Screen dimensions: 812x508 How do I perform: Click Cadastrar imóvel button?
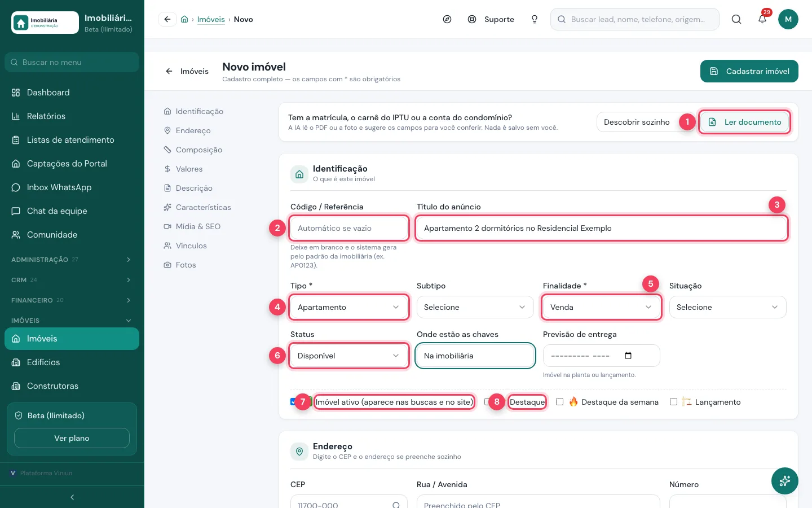749,71
